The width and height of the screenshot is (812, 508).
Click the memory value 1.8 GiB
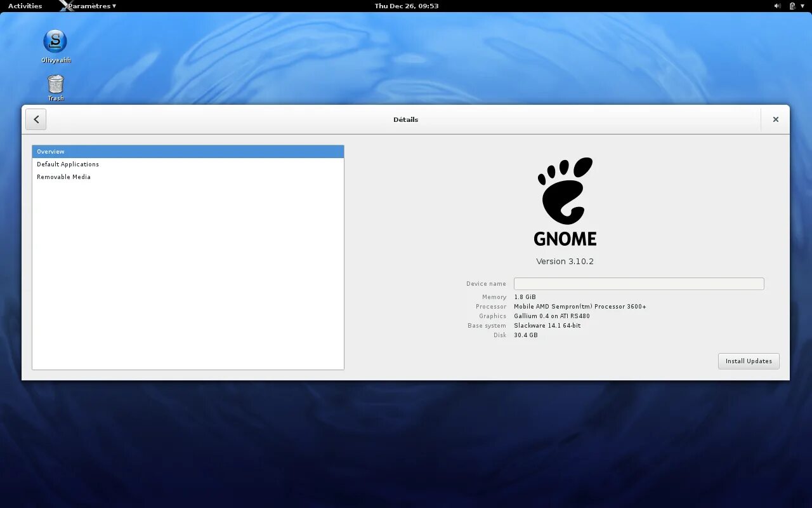(x=525, y=297)
